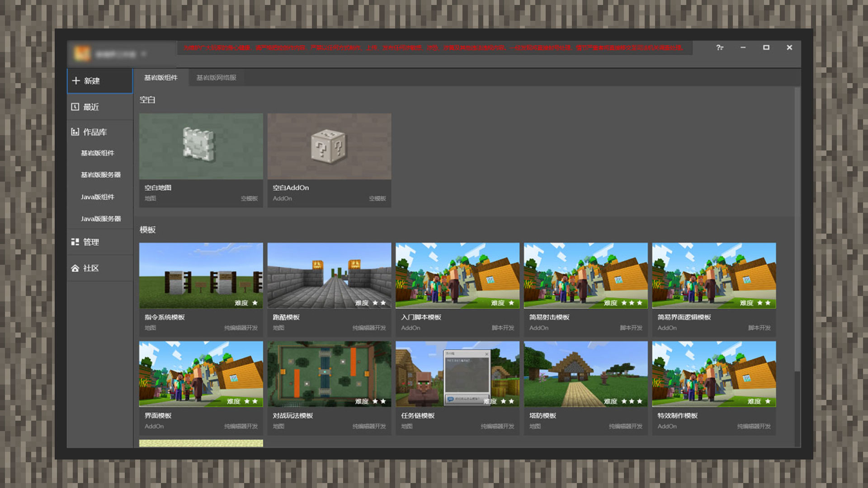Choose the 简易射击模板 thumbnail
Image resolution: width=868 pixels, height=488 pixels.
tap(586, 276)
